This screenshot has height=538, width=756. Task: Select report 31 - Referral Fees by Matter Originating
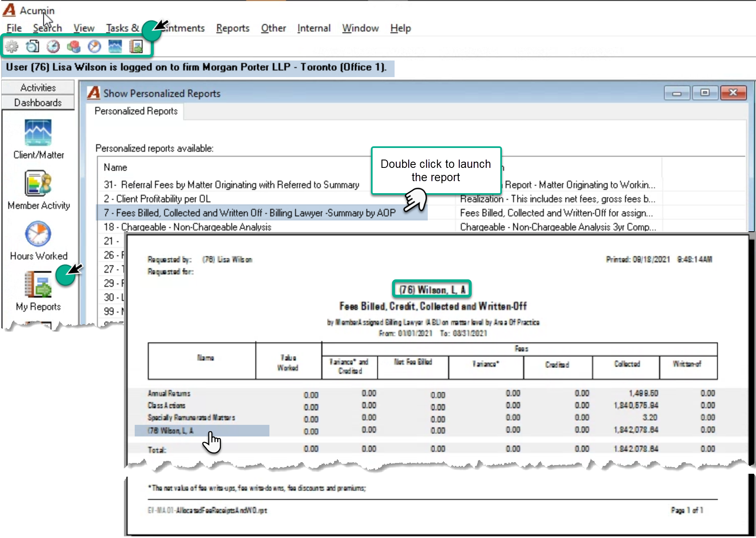(231, 185)
